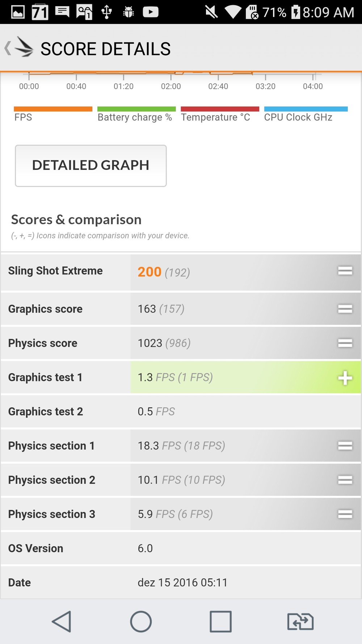
Task: Tap the 02:00 marker on the timeline
Action: 171,86
